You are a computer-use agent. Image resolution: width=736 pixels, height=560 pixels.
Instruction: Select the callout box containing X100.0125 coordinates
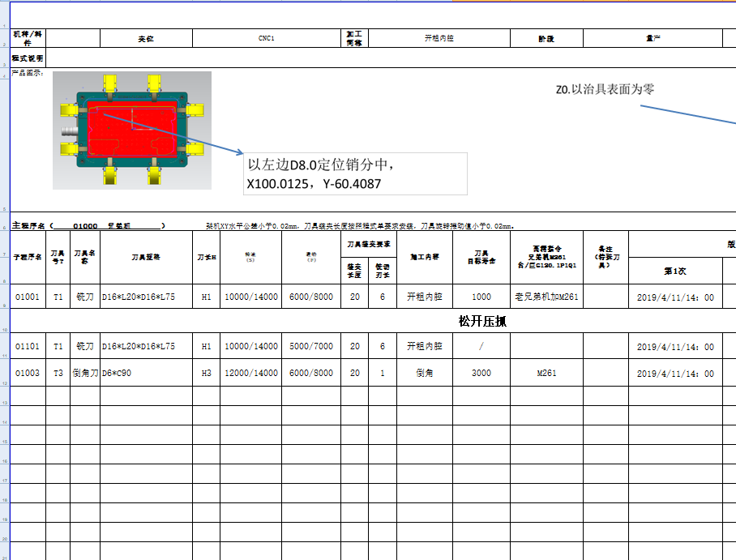click(x=357, y=171)
